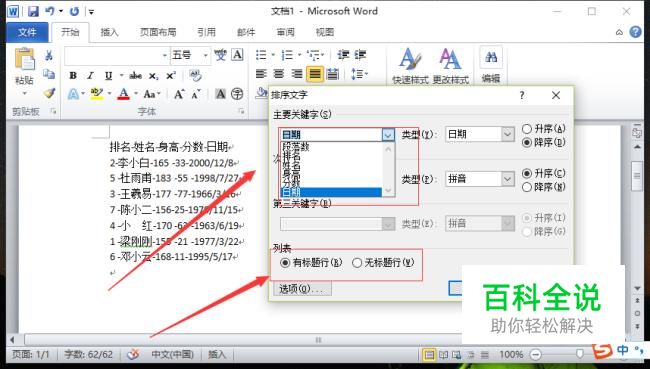Screen dimensions: 650x369
Task: Click 中文(中国) language in status bar
Action: click(x=172, y=354)
